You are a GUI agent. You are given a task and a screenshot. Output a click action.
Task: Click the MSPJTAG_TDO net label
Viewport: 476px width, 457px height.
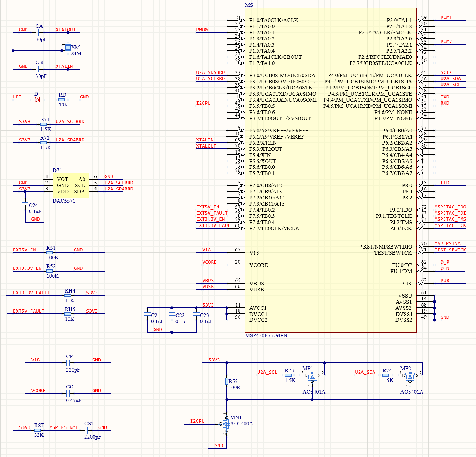(x=450, y=207)
